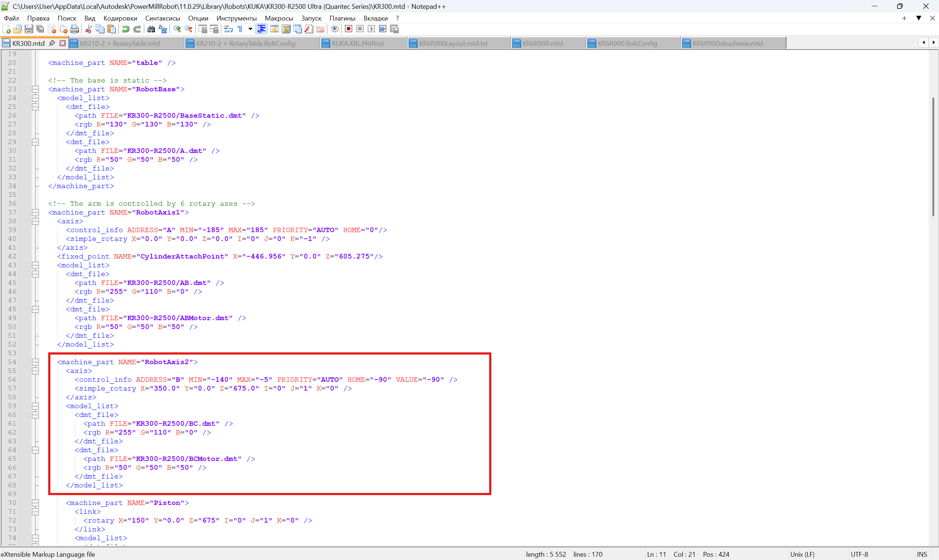This screenshot has height=560, width=939.
Task: Open the Find and Replace icon
Action: click(163, 29)
